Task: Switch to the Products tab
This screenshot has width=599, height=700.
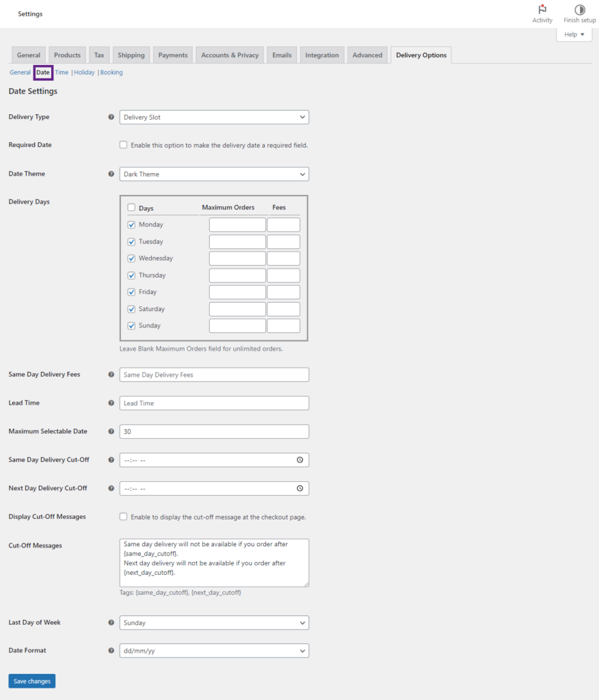Action: click(x=67, y=55)
